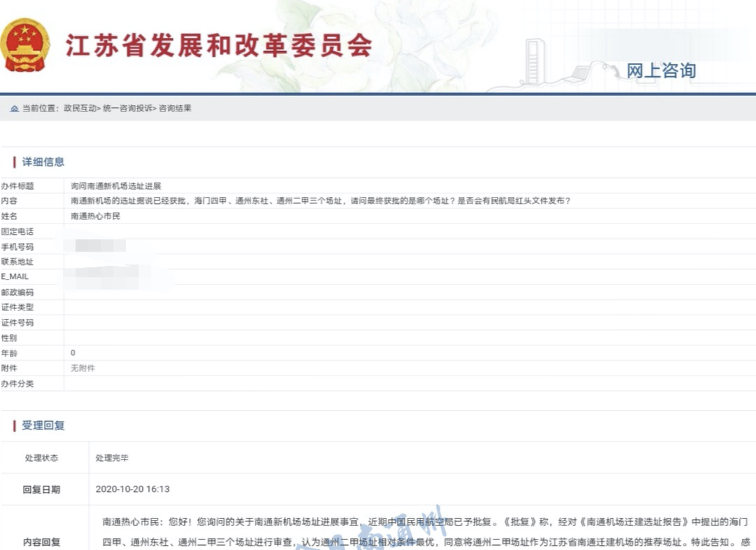
Task: Click the 无附件 attachment value
Action: (x=83, y=368)
